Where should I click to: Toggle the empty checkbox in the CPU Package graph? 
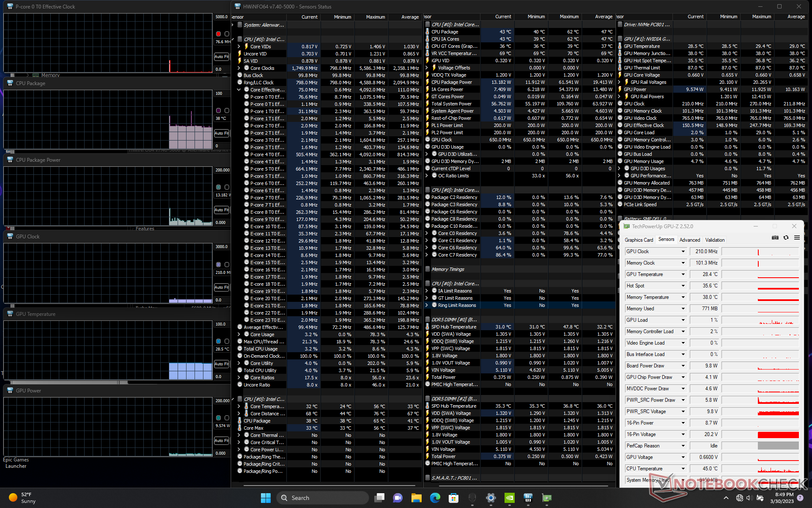pyautogui.click(x=227, y=110)
